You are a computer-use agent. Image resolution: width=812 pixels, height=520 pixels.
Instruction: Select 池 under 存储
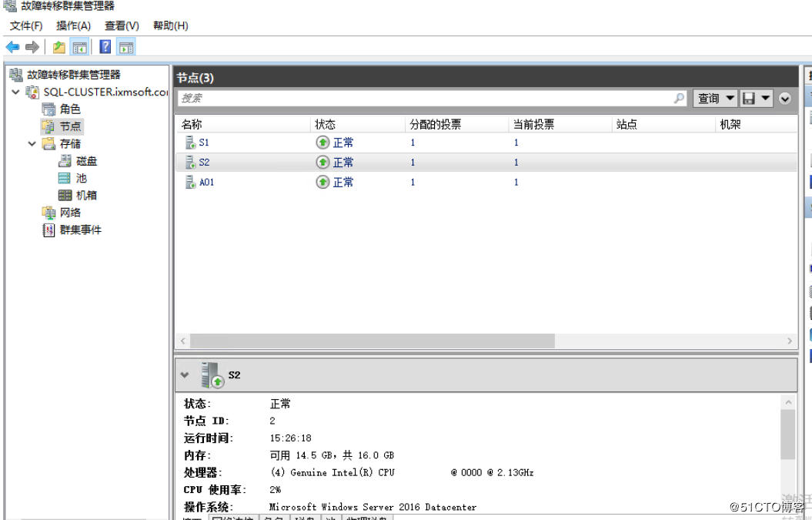click(82, 179)
